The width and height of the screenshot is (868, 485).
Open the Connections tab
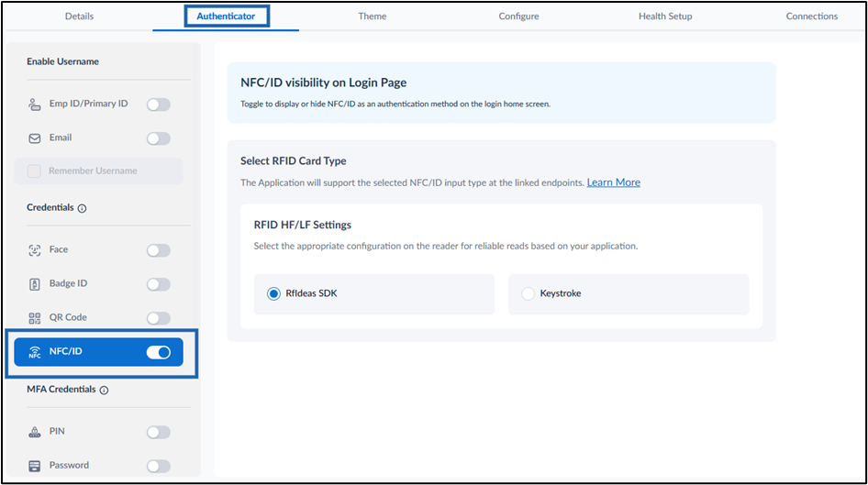[x=811, y=16]
